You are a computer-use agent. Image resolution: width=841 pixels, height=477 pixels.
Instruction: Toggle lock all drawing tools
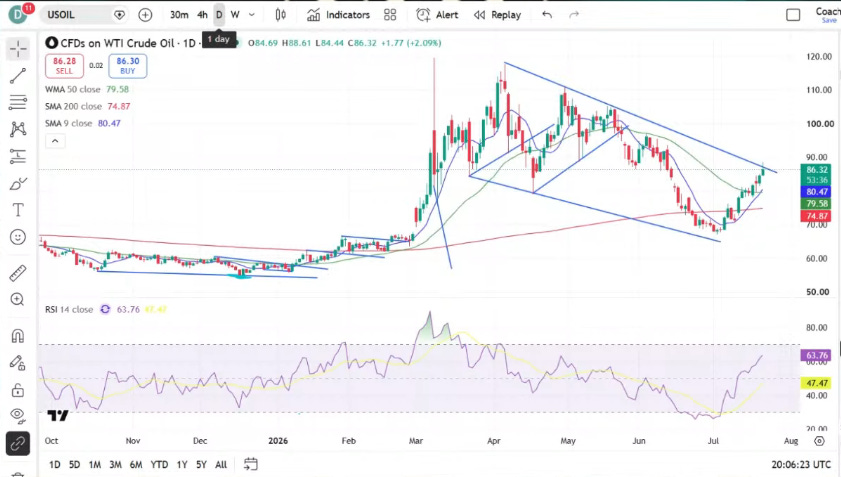(18, 390)
